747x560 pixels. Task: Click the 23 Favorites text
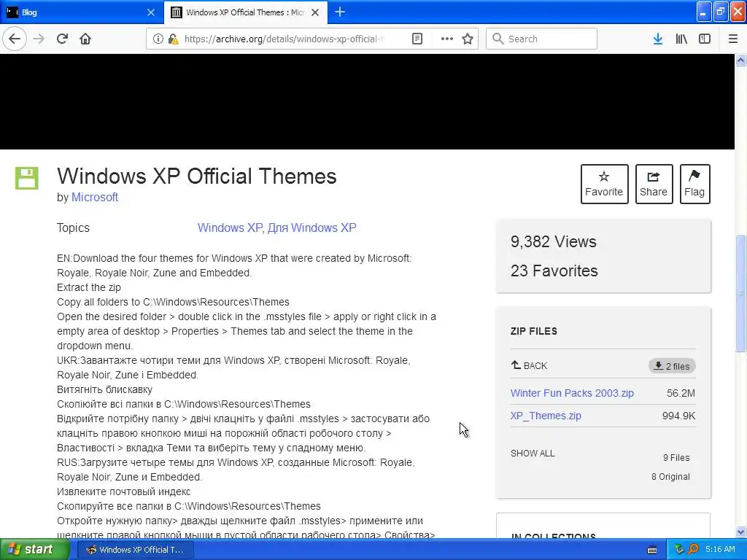pyautogui.click(x=554, y=271)
